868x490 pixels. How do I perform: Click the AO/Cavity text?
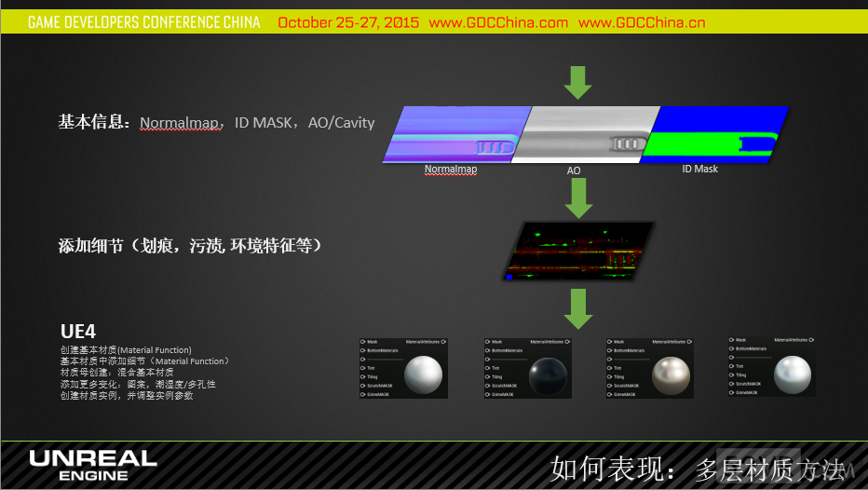point(341,122)
